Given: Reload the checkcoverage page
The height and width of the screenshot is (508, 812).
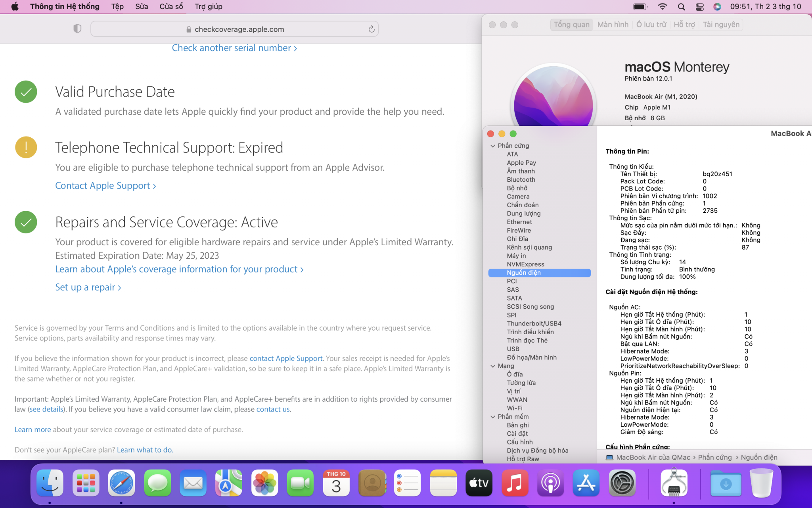Looking at the screenshot, I should tap(372, 29).
